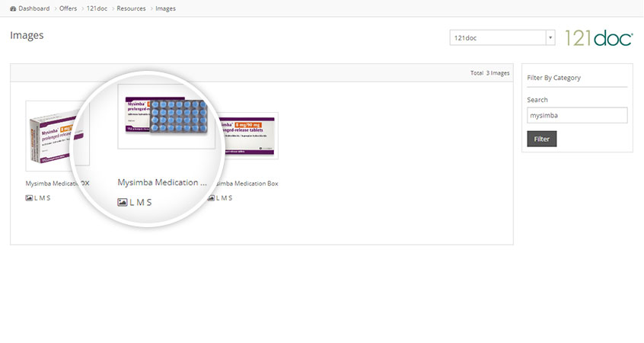The height and width of the screenshot is (343, 644).
Task: Click image icon under first Mysimba box
Action: (29, 197)
